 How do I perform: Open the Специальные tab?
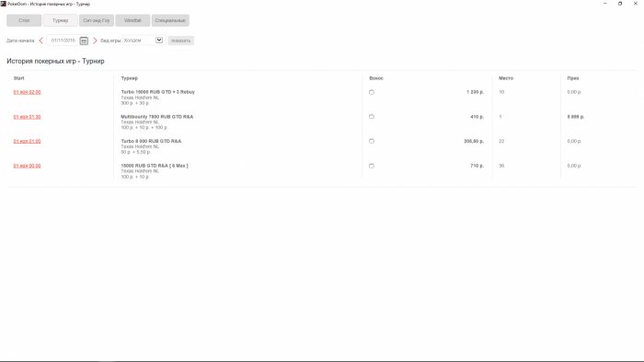170,20
